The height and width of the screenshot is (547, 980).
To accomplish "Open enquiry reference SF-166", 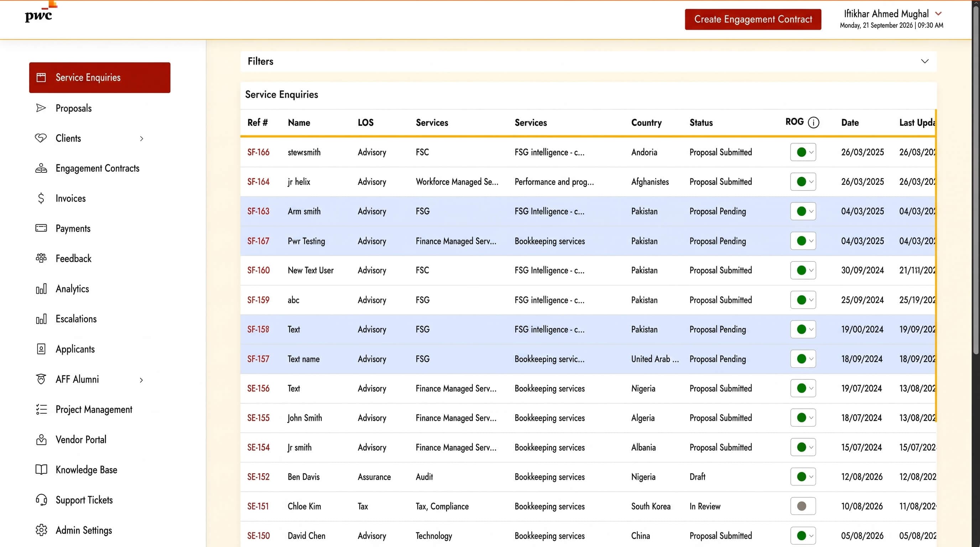I will pyautogui.click(x=258, y=152).
